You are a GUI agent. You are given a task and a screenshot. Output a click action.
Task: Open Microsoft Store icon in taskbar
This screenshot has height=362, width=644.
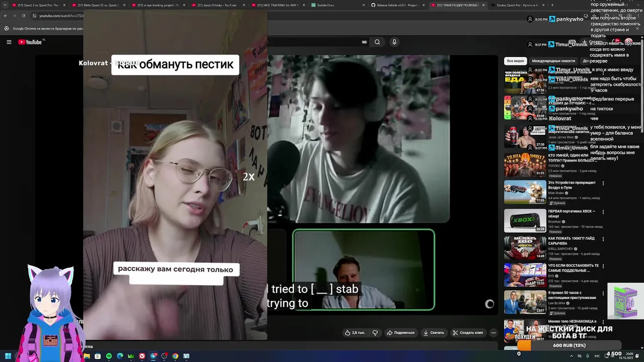98,356
